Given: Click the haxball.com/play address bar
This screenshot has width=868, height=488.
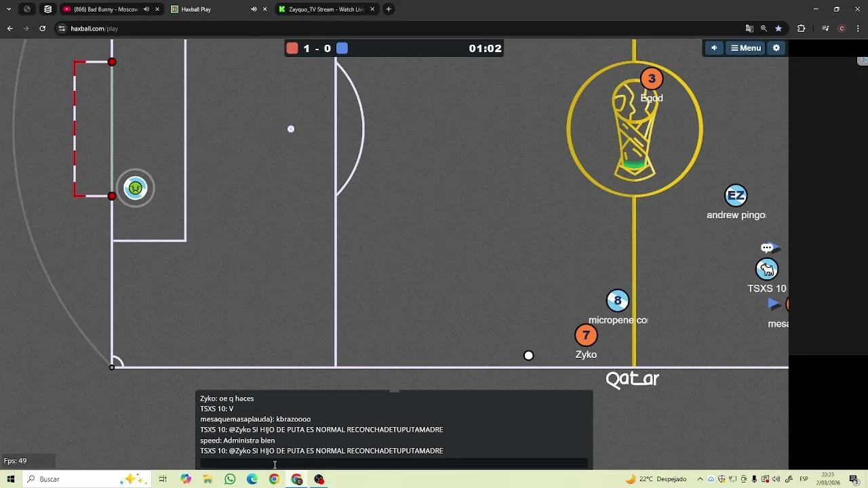Looking at the screenshot, I should pyautogui.click(x=400, y=28).
